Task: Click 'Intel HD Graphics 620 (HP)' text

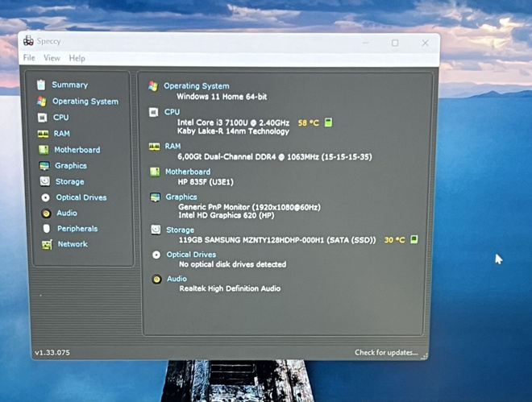Action: click(x=227, y=215)
